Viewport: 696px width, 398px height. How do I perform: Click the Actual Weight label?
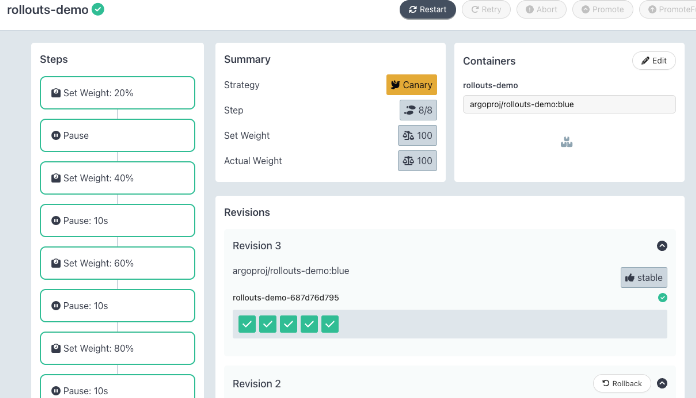click(253, 161)
